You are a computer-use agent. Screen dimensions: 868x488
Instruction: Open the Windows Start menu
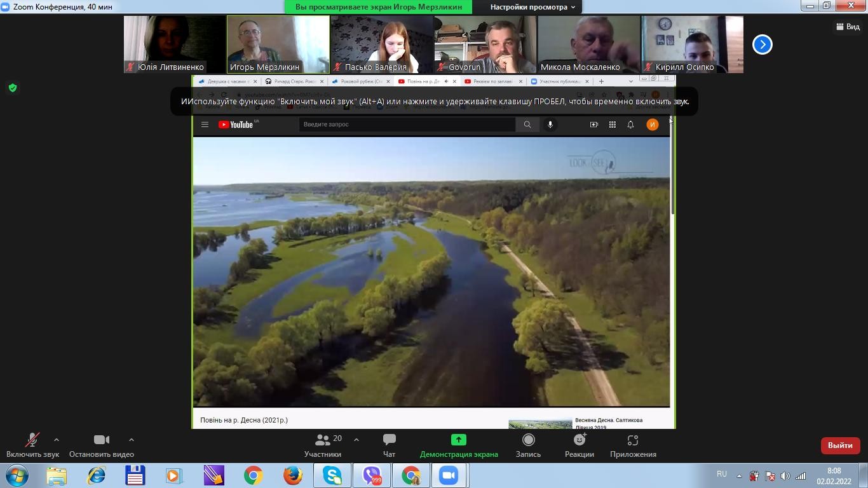tap(17, 475)
